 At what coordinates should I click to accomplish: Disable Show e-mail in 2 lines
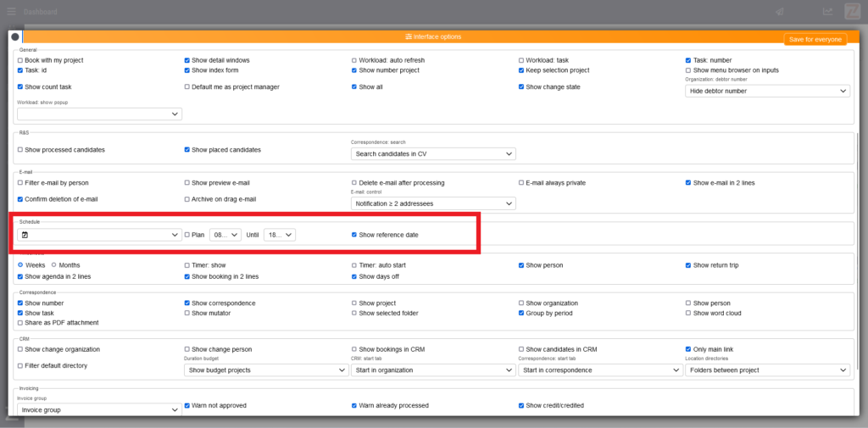tap(689, 182)
